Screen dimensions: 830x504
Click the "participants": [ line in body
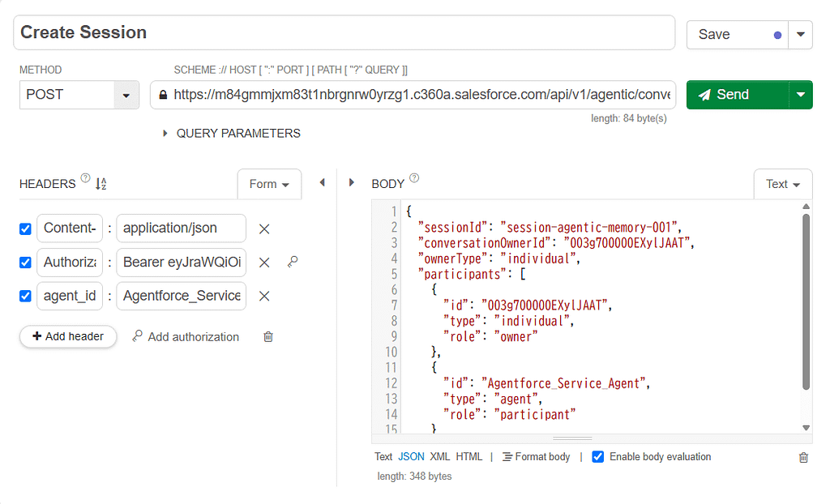(471, 274)
